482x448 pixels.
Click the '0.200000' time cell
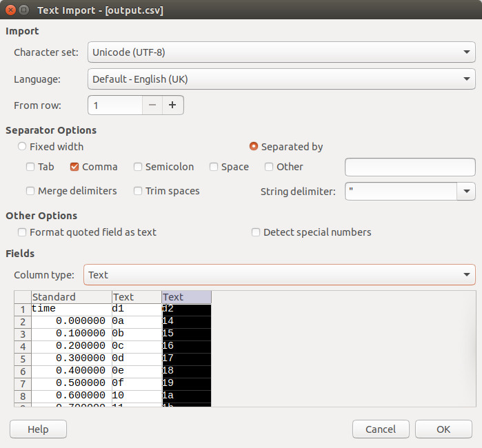pyautogui.click(x=72, y=346)
